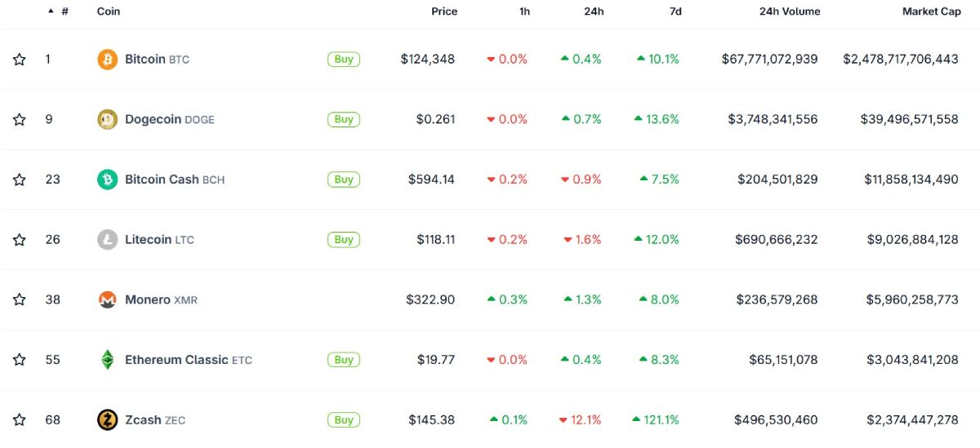Sort by 24h Volume header
The height and width of the screenshot is (448, 980).
point(789,11)
